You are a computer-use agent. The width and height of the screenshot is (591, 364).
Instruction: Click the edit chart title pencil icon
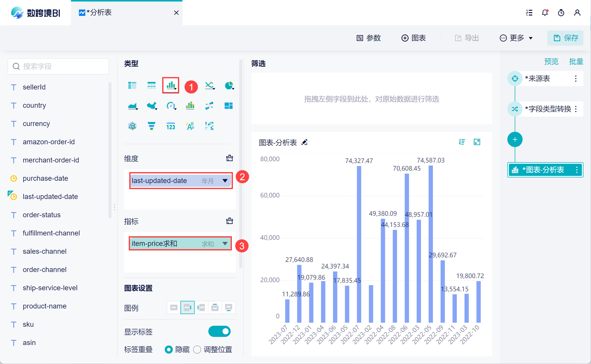coord(305,142)
